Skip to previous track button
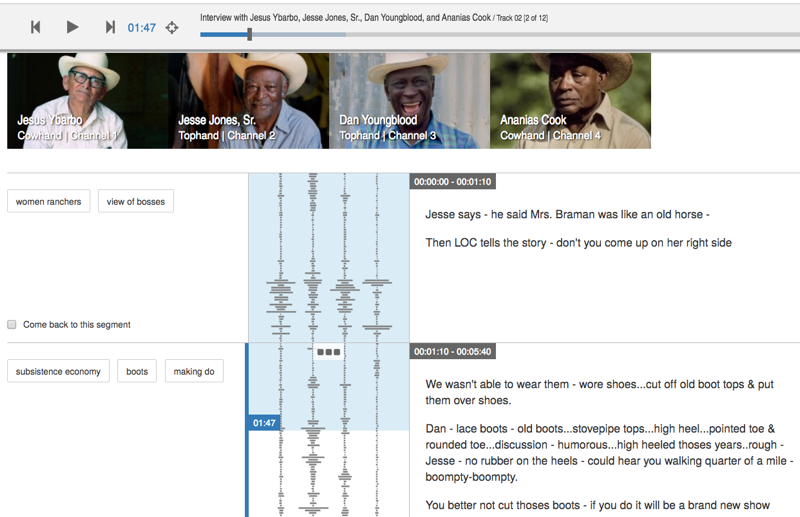Image resolution: width=800 pixels, height=517 pixels. click(36, 27)
